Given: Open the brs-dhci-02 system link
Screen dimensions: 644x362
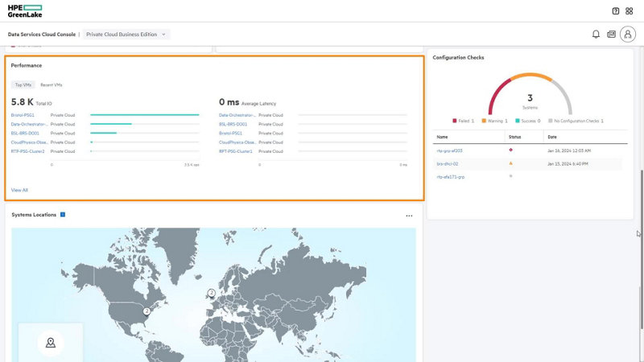Looking at the screenshot, I should pos(448,164).
